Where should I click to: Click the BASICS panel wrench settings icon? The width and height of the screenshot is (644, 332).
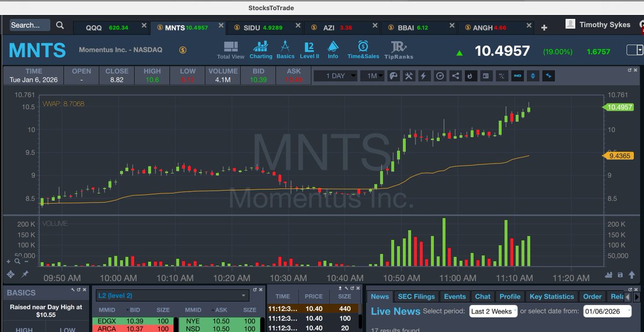74,289
